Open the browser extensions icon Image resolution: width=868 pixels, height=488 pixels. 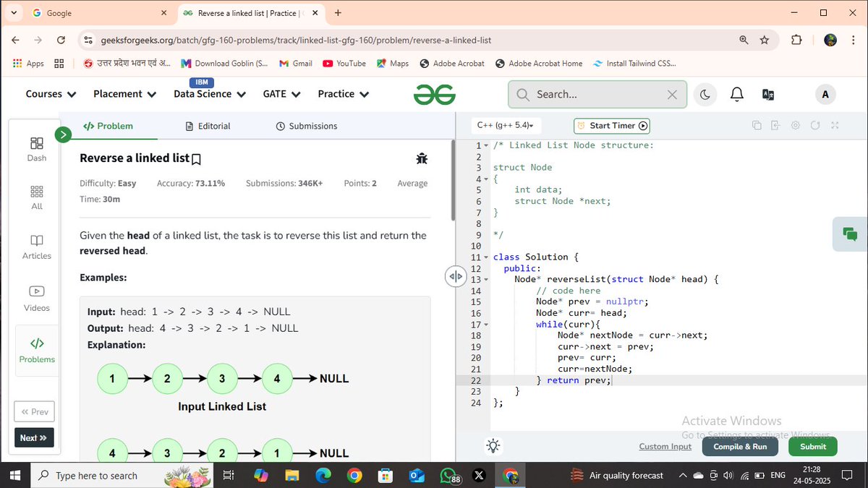tap(796, 40)
